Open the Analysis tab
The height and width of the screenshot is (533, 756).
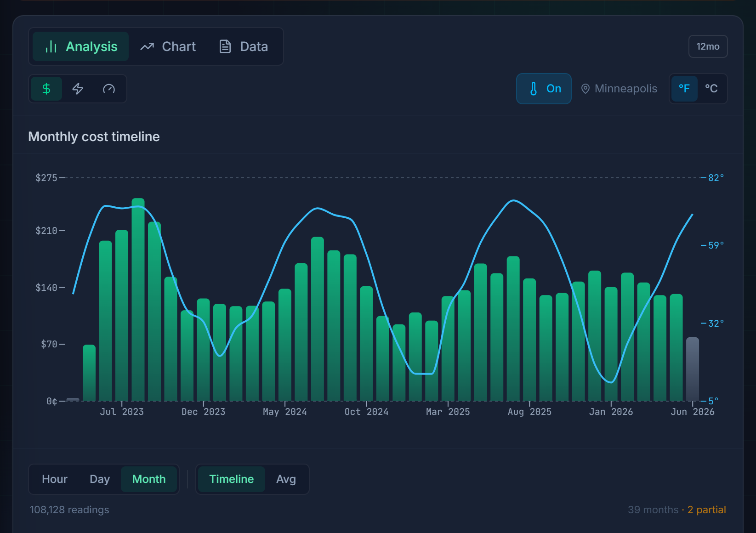click(x=80, y=46)
